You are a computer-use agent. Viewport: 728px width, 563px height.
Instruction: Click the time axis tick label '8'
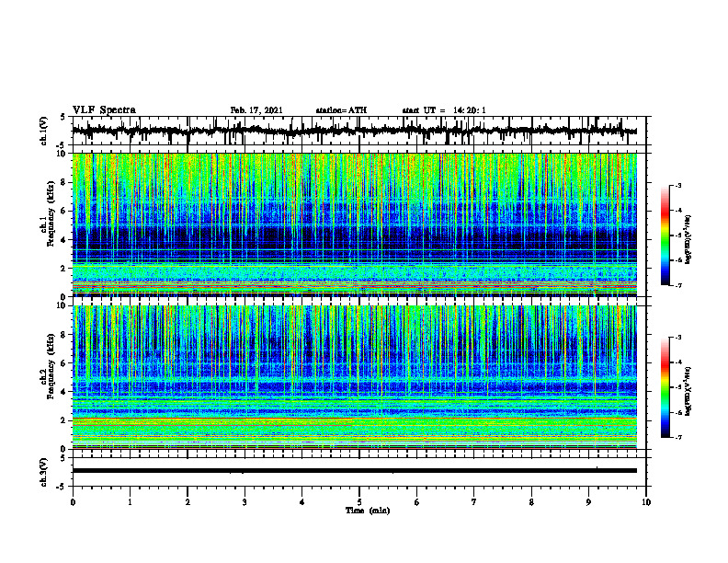[531, 502]
